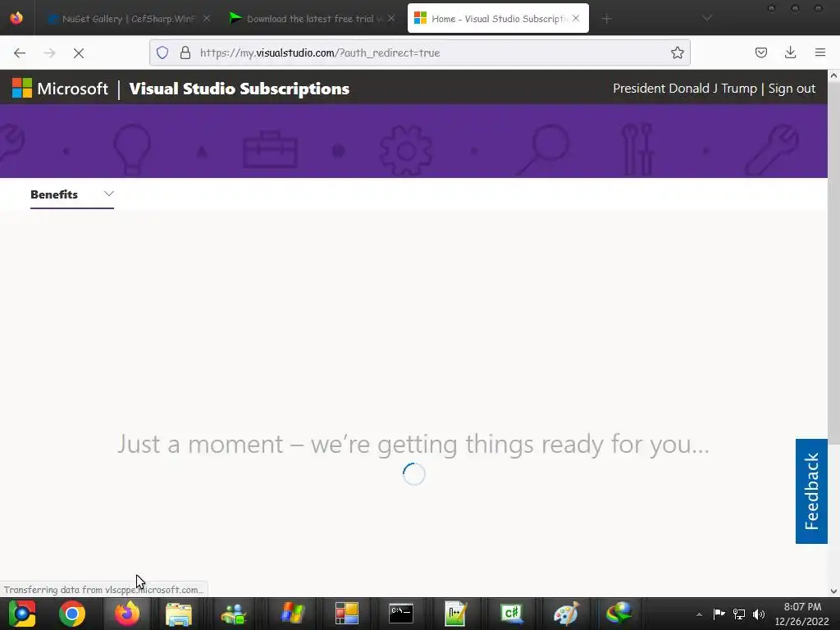Open the list all tabs dropdown

click(x=707, y=18)
